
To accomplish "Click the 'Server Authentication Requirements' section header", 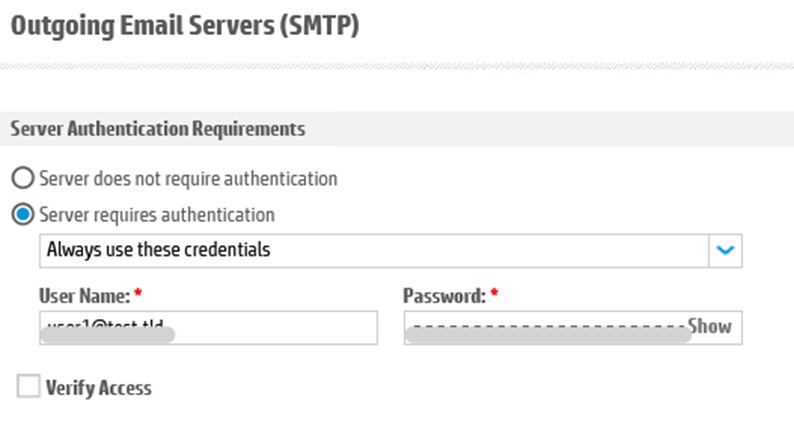I will (x=157, y=129).
